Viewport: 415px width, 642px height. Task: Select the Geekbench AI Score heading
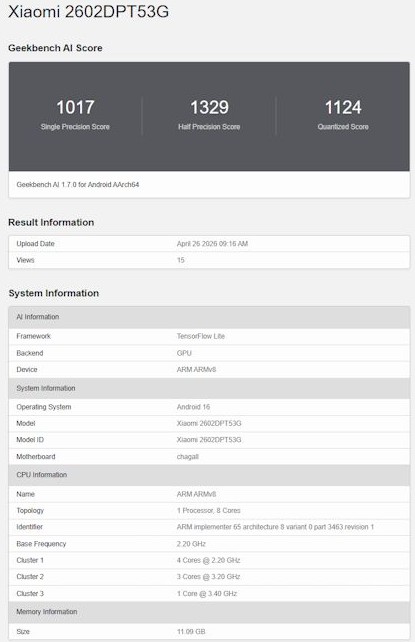pos(55,48)
